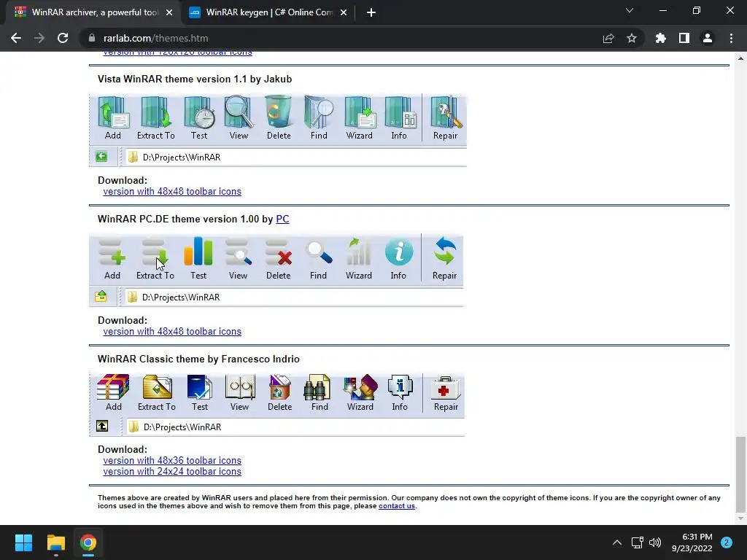747x560 pixels.
Task: Open a new browser tab
Action: pyautogui.click(x=371, y=12)
